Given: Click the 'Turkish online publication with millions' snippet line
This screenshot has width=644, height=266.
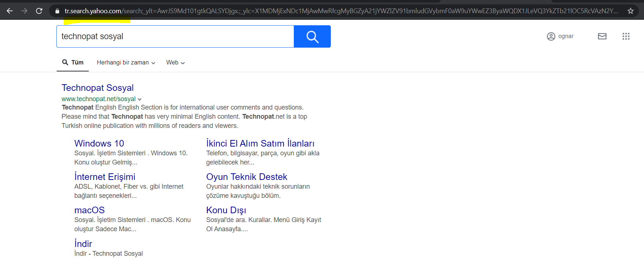Looking at the screenshot, I should (x=150, y=126).
